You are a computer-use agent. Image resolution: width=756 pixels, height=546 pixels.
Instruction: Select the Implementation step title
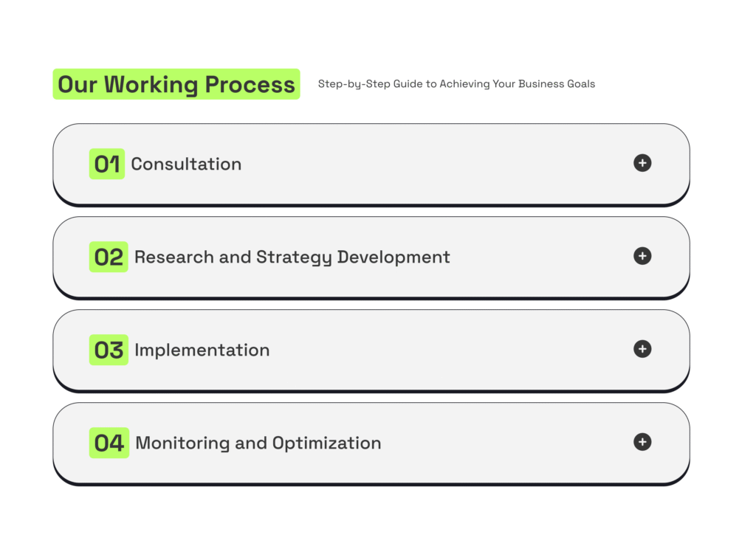pyautogui.click(x=202, y=350)
